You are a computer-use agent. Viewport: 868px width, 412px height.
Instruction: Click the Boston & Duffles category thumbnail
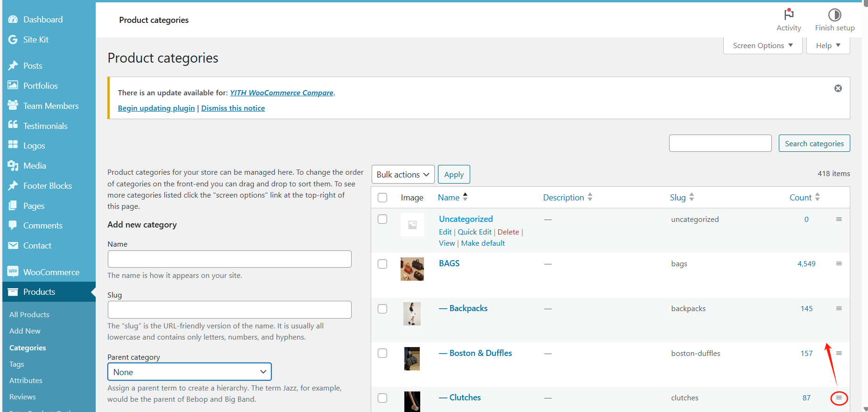[412, 359]
